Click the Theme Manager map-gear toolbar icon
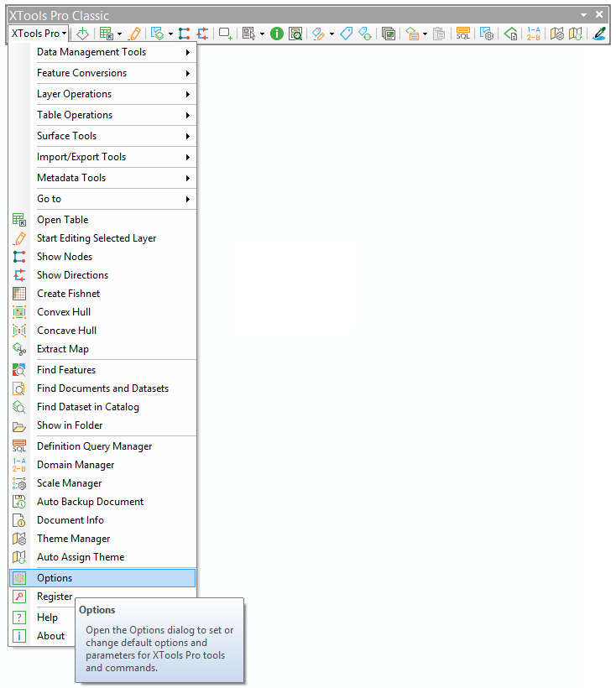Screen dimensions: 616x688 pyautogui.click(x=556, y=34)
